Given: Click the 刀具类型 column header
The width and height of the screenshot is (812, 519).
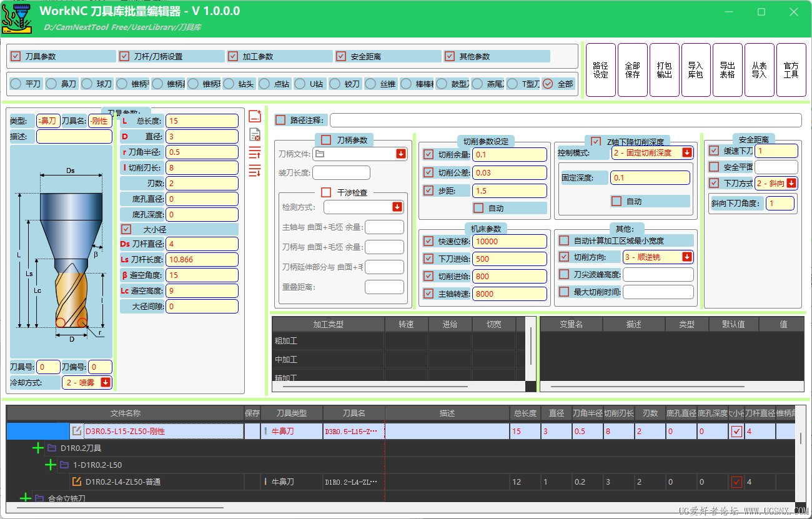Looking at the screenshot, I should (x=292, y=413).
